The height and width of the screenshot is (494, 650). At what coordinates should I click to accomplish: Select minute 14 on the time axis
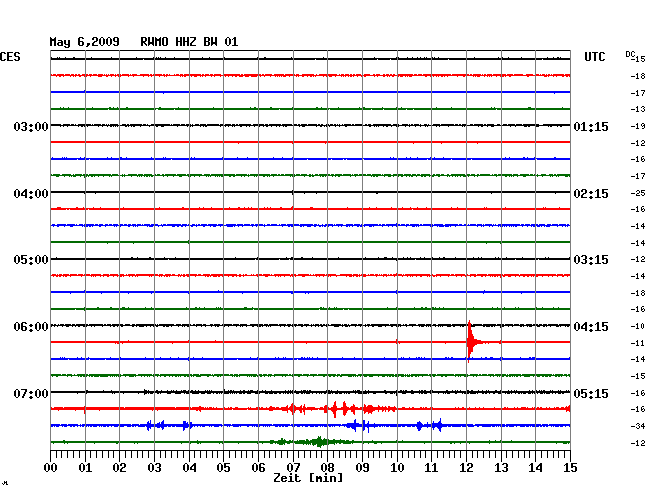pyautogui.click(x=536, y=467)
